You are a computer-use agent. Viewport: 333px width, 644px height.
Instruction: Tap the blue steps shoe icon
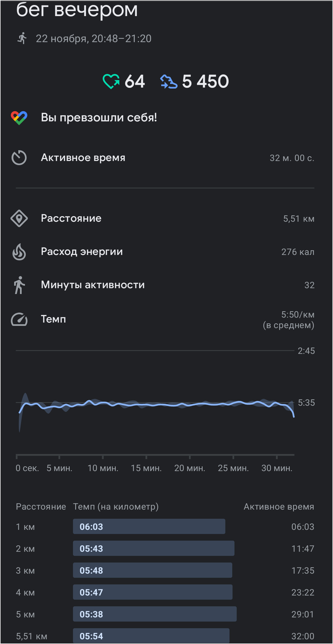coord(169,82)
